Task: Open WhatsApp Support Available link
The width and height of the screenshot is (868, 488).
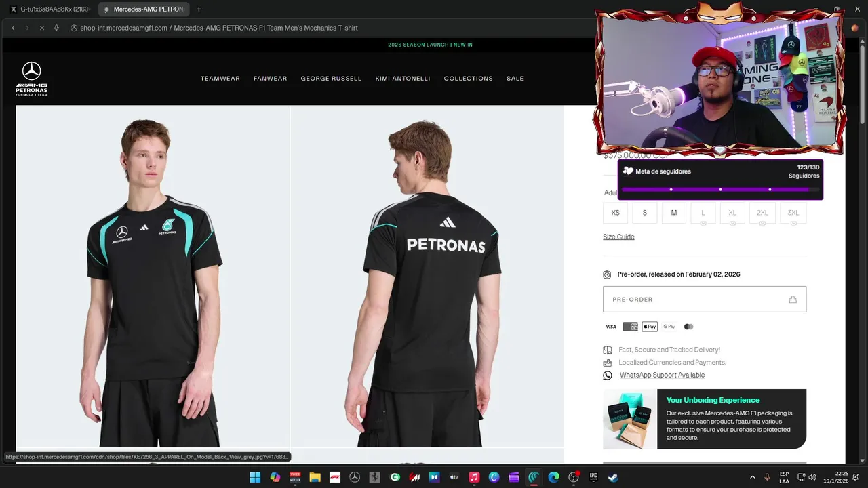Action: click(662, 375)
